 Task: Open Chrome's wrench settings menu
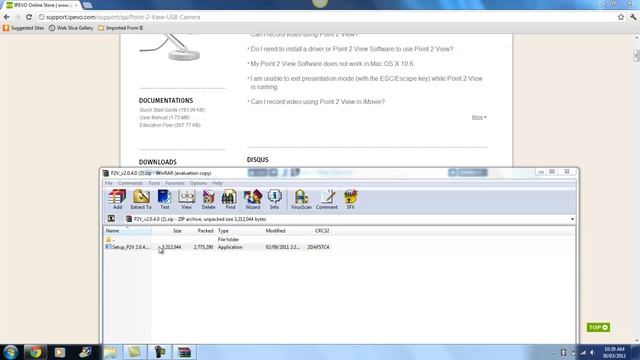click(x=633, y=17)
